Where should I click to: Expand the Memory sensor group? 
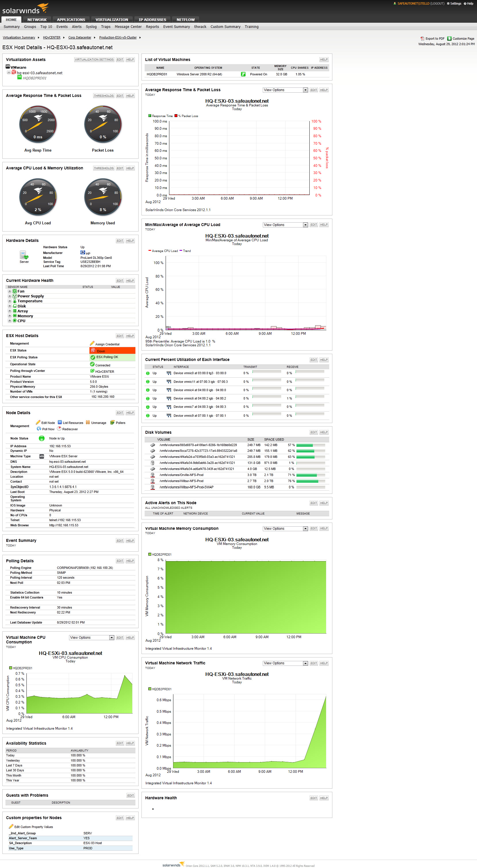pyautogui.click(x=9, y=316)
